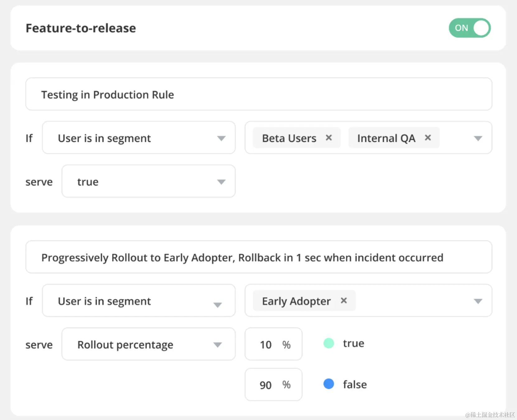Toggle the Feature-to-release ON switch
Image resolution: width=517 pixels, height=420 pixels.
pyautogui.click(x=469, y=28)
